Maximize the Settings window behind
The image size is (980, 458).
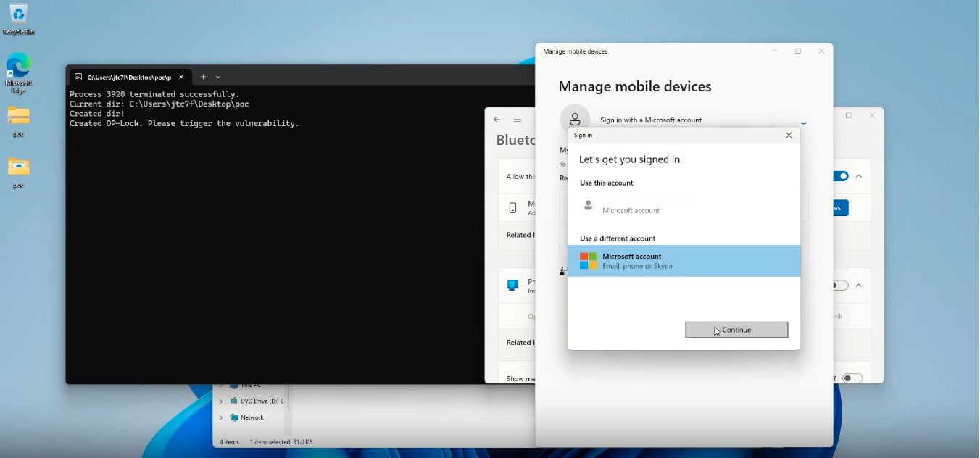click(849, 115)
